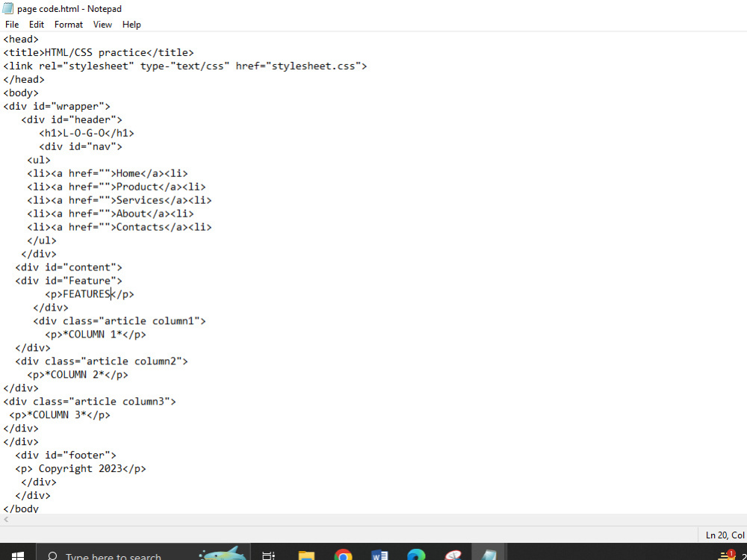This screenshot has width=747, height=560.
Task: Click the Product list item line
Action: (x=117, y=187)
